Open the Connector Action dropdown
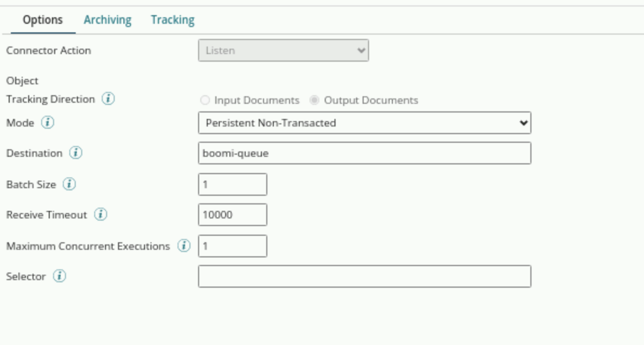This screenshot has width=644, height=345. pyautogui.click(x=283, y=50)
